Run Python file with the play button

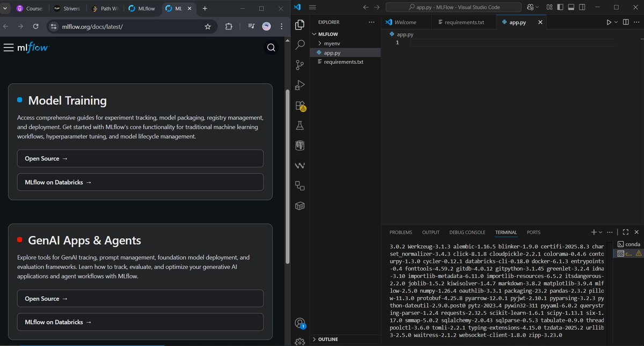609,22
